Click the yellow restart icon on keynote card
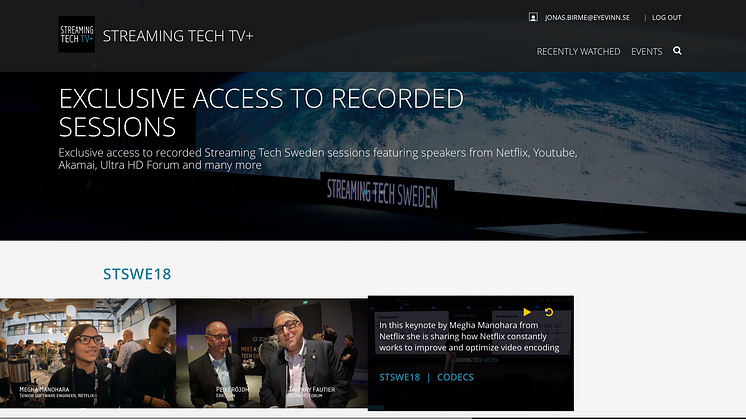 (548, 312)
